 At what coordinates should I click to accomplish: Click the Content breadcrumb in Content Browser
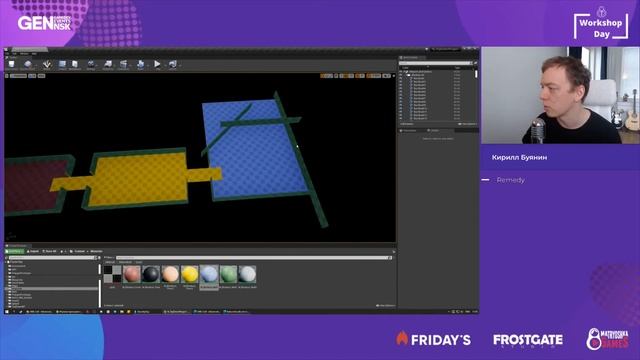pyautogui.click(x=79, y=251)
